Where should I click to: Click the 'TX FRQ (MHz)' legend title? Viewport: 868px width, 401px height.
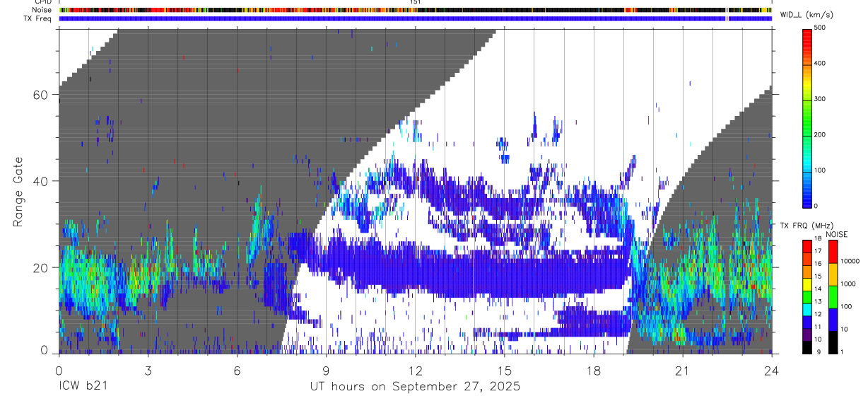805,226
